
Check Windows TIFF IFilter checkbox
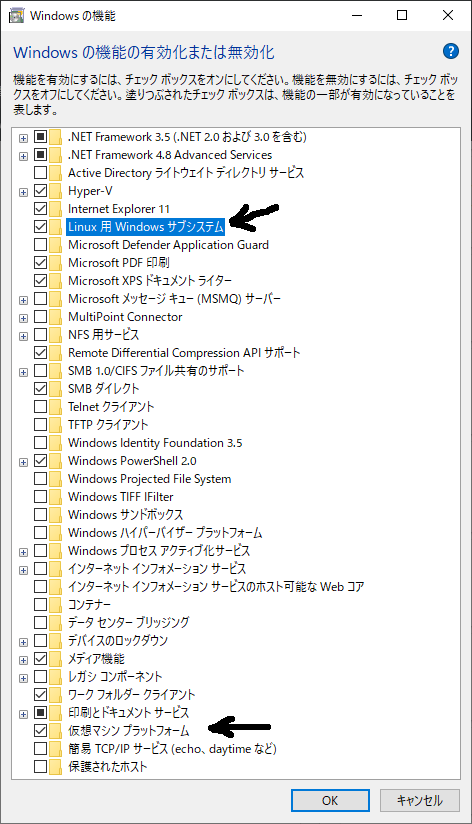click(x=40, y=497)
